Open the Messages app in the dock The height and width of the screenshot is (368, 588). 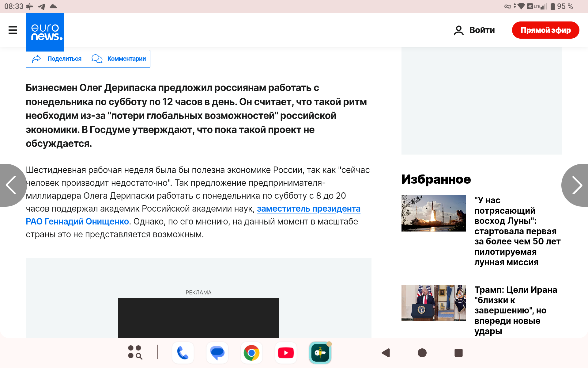pos(217,353)
